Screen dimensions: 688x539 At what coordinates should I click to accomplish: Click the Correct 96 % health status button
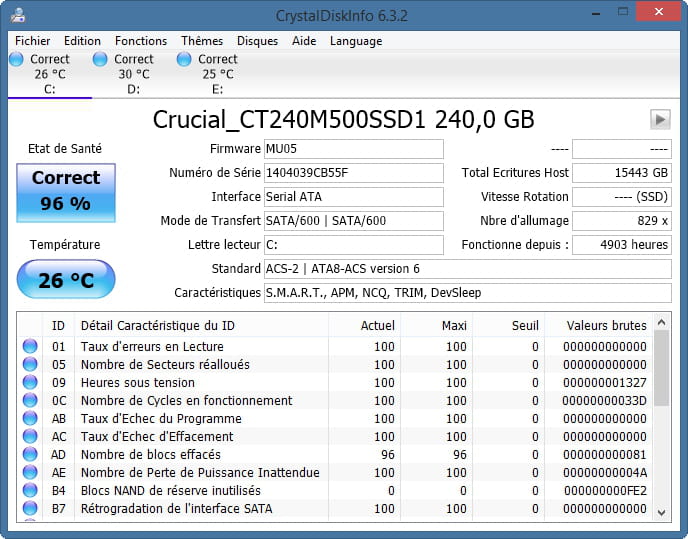66,193
